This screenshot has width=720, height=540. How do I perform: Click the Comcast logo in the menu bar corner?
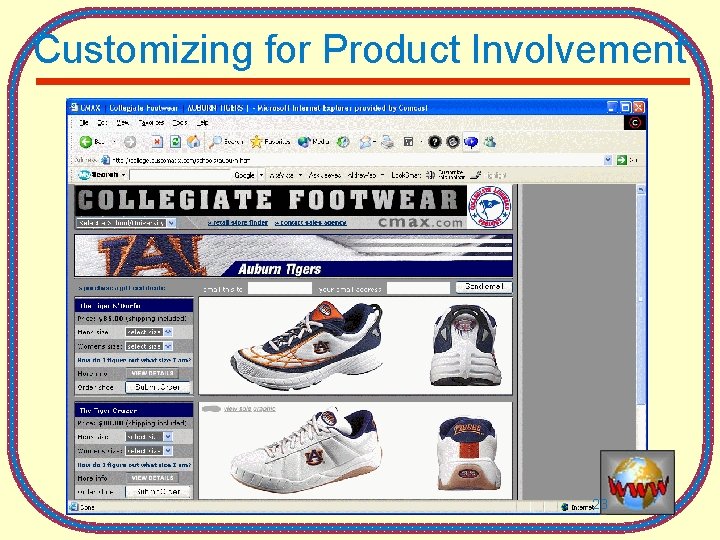[635, 123]
